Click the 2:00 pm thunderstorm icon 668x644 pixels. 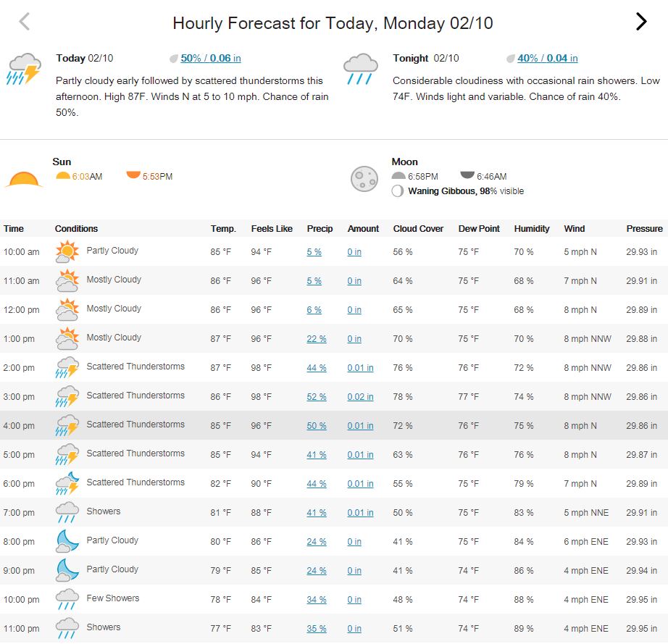point(67,367)
